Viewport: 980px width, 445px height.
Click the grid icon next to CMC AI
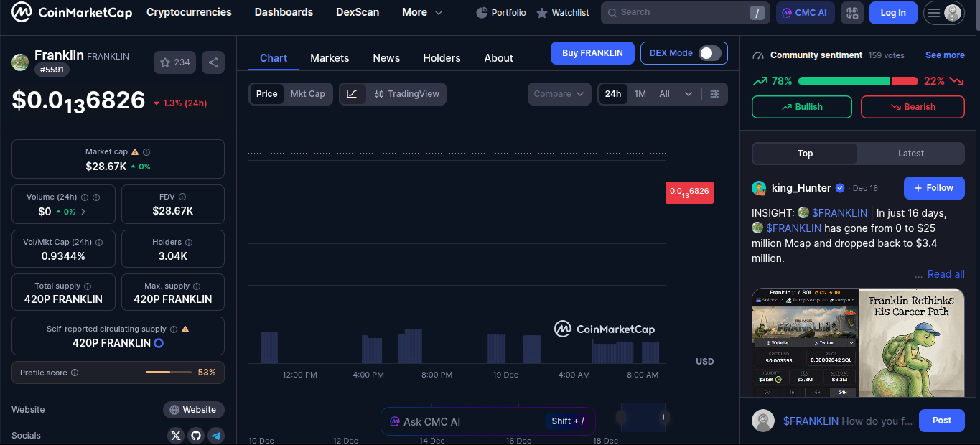(x=852, y=13)
